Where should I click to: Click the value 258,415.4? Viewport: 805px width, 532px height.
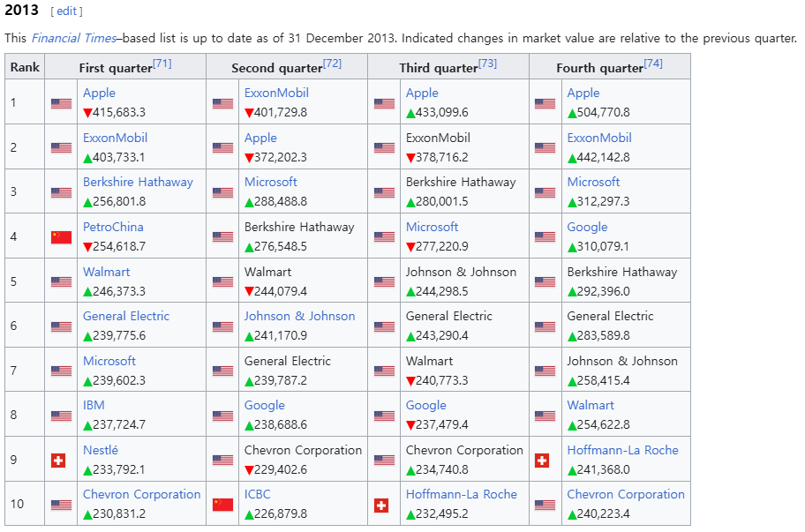click(603, 380)
